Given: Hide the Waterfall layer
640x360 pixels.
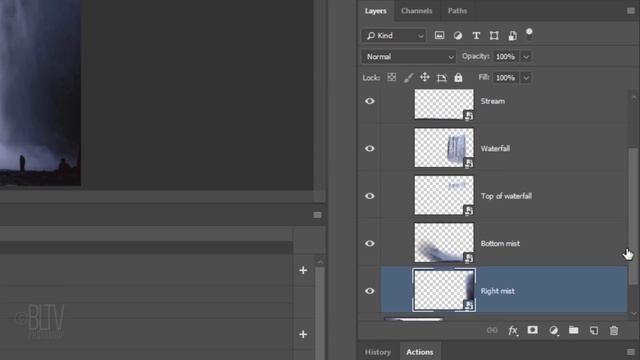Looking at the screenshot, I should (369, 149).
